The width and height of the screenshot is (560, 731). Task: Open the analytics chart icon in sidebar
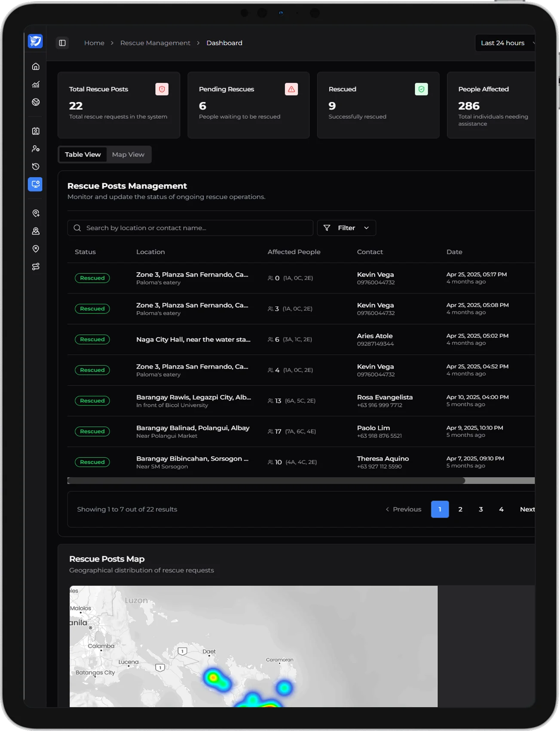pos(36,84)
